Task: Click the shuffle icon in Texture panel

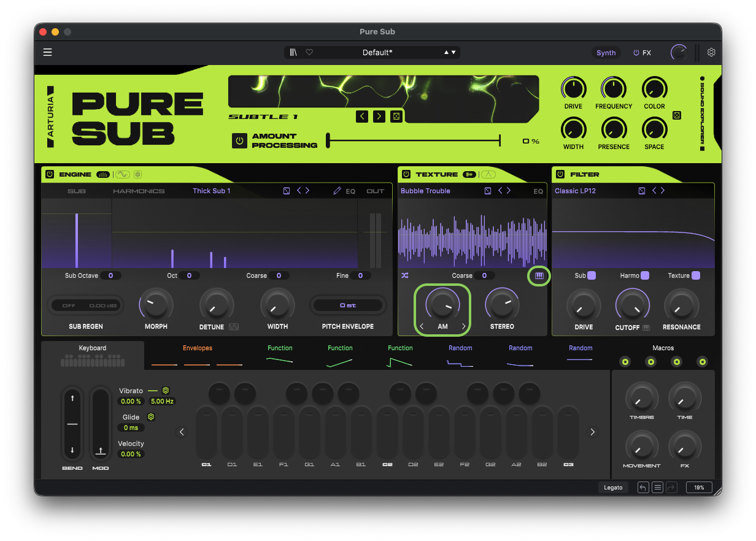Action: pyautogui.click(x=405, y=275)
